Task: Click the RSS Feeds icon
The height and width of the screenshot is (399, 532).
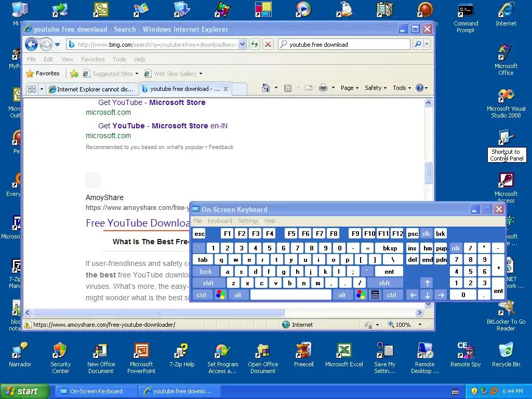Action: [x=288, y=88]
